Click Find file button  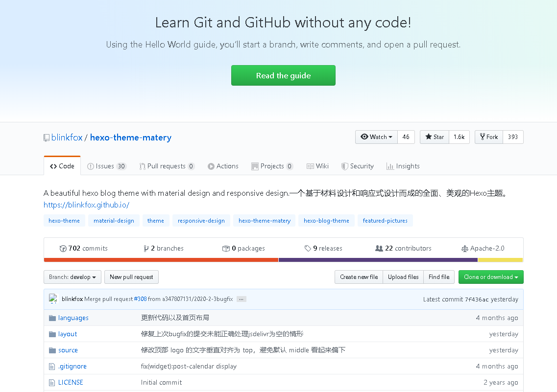point(439,277)
